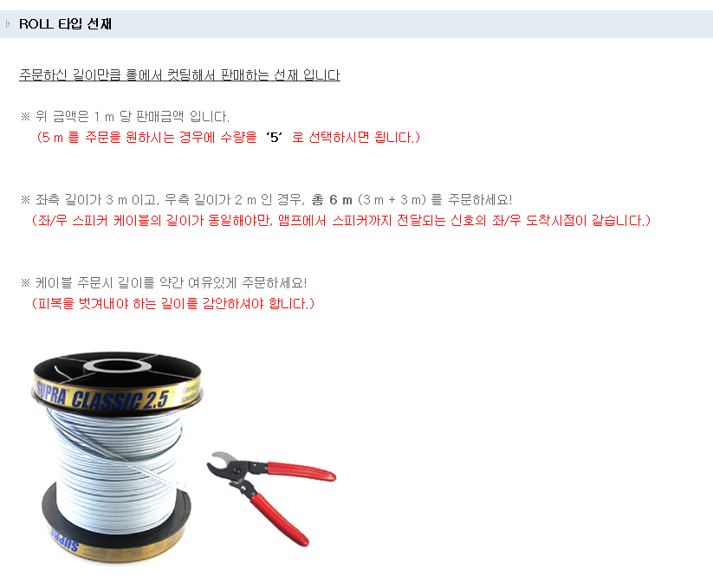Click the small arrow icon beside ROLL 타입 선재
The image size is (713, 588).
8,23
